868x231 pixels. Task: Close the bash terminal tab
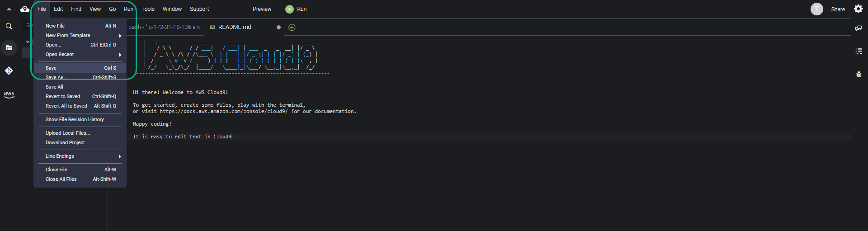pos(198,28)
